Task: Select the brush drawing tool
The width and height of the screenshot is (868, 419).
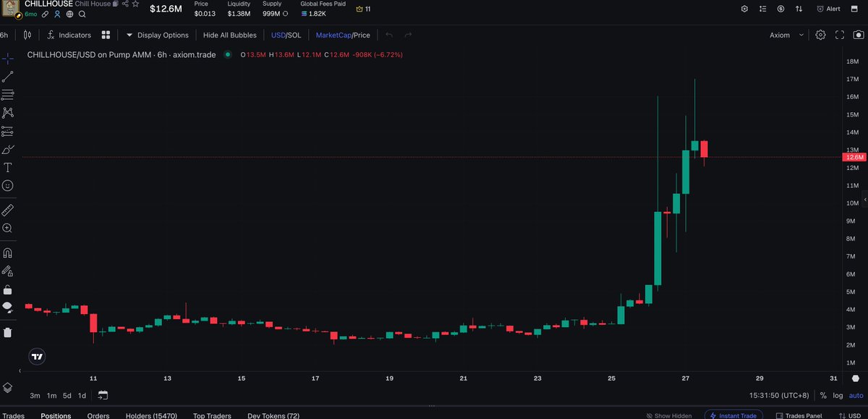Action: click(x=7, y=149)
